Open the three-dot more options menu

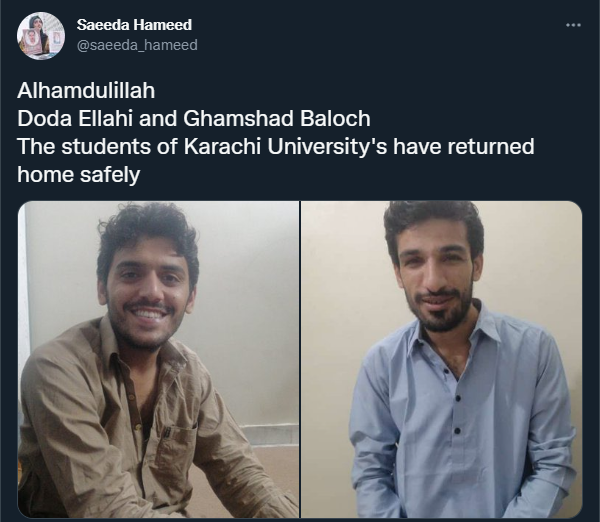pos(573,25)
